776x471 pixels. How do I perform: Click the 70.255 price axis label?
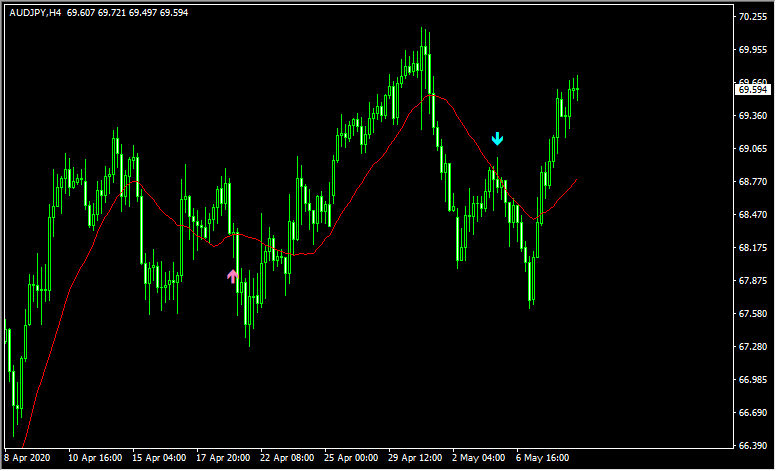(753, 17)
